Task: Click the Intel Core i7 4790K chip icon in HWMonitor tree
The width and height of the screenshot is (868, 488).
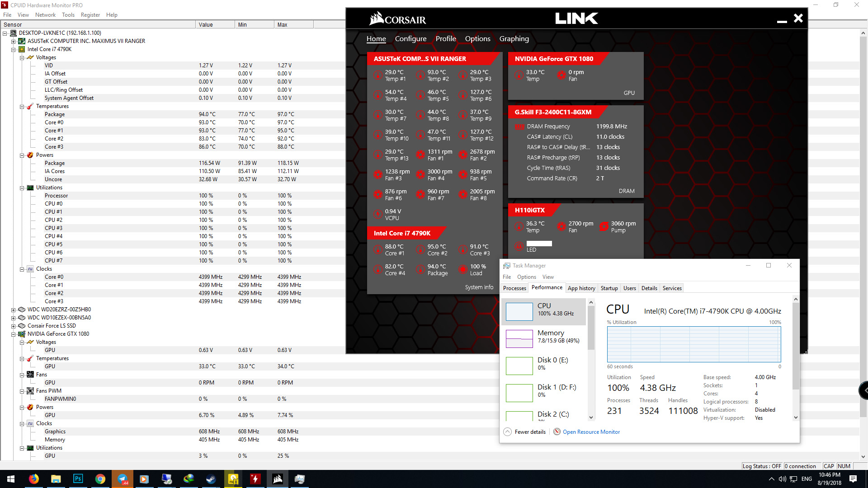Action: click(x=21, y=49)
